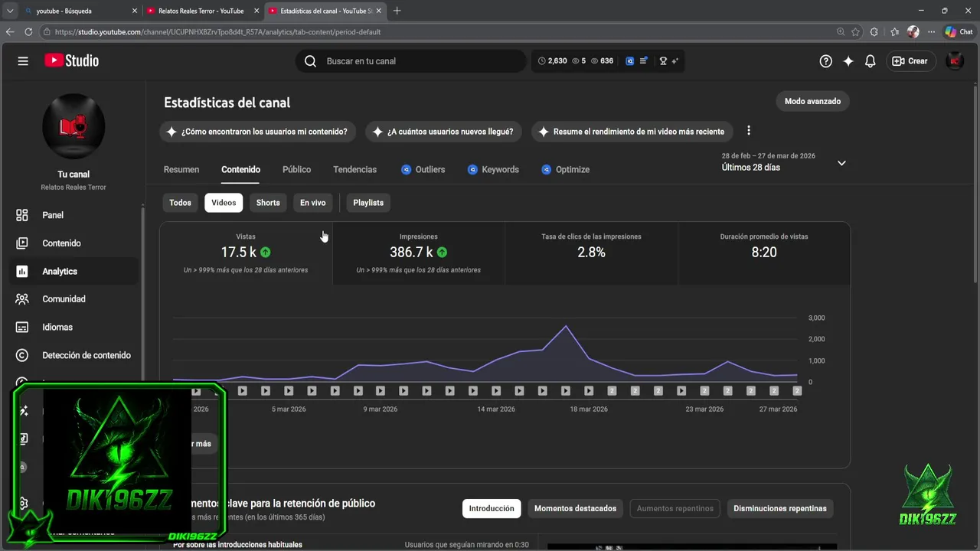
Task: Open the browser profile picture
Action: [913, 32]
